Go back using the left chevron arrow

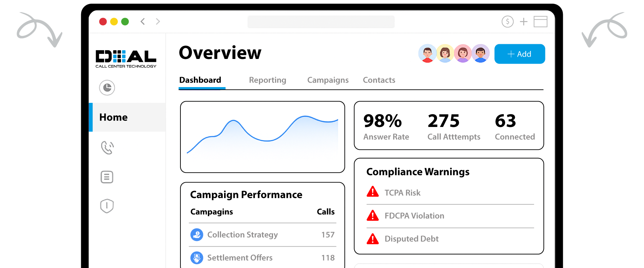tap(143, 22)
